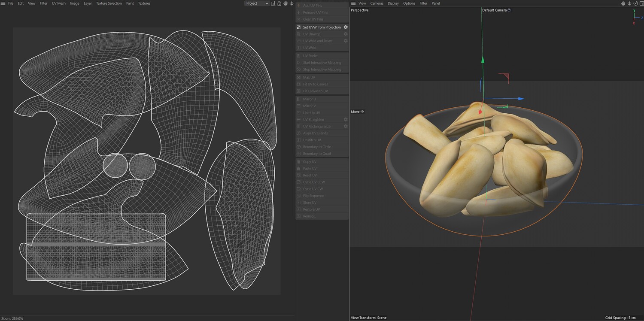Open the 3D viewport hamburger menu
Viewport: 644px width, 321px height.
coord(353,3)
